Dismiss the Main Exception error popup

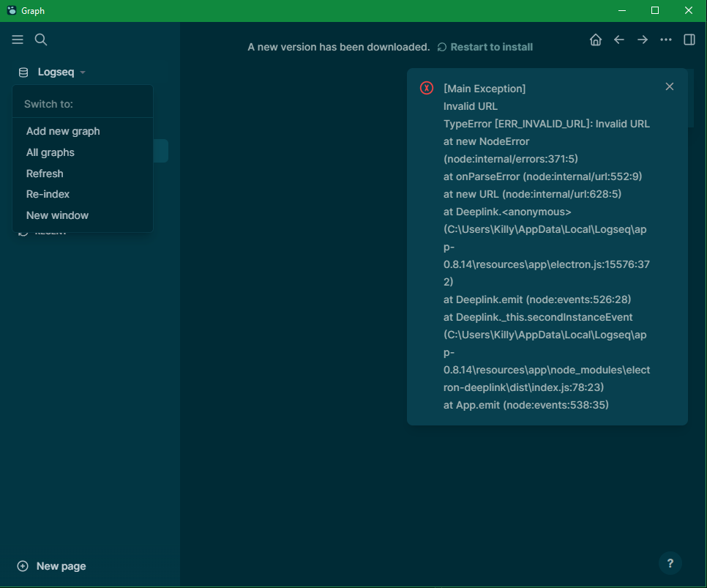[x=669, y=86]
